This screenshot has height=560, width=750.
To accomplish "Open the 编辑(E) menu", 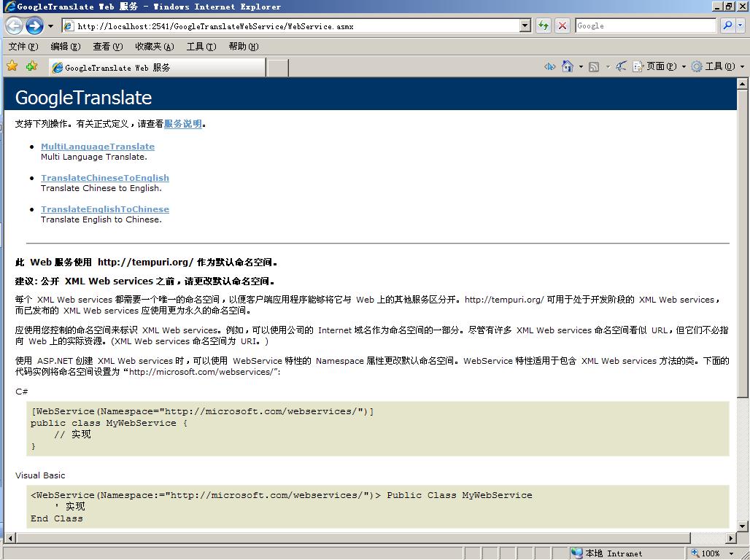I will pos(65,47).
